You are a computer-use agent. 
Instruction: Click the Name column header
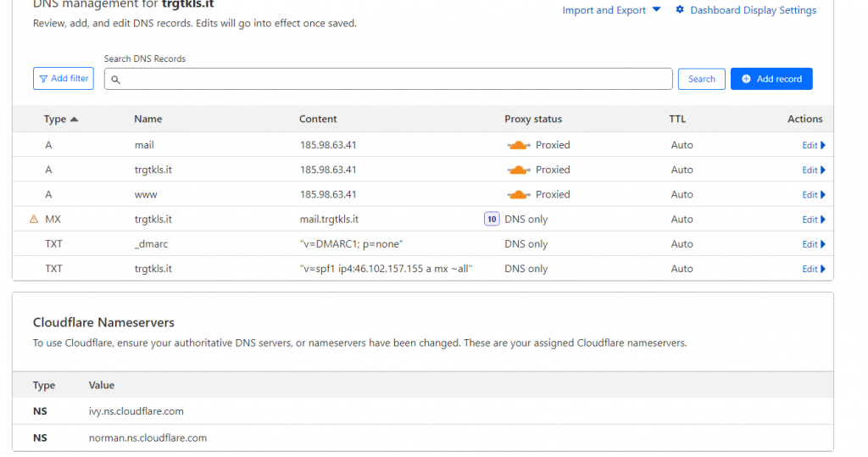click(147, 119)
